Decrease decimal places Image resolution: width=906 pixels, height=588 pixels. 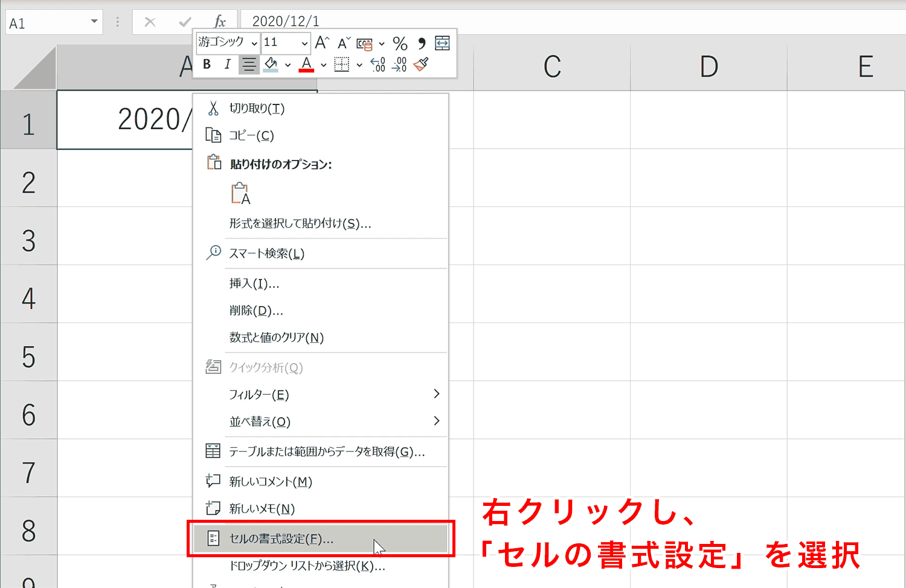pos(400,65)
